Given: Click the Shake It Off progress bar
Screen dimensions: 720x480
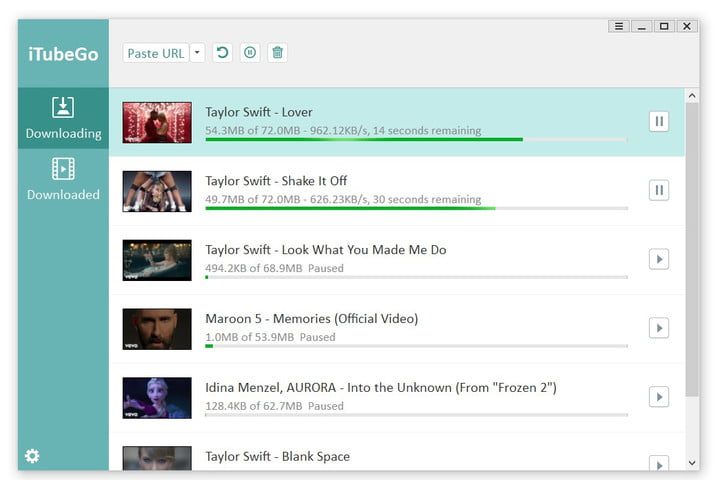Looking at the screenshot, I should point(416,208).
